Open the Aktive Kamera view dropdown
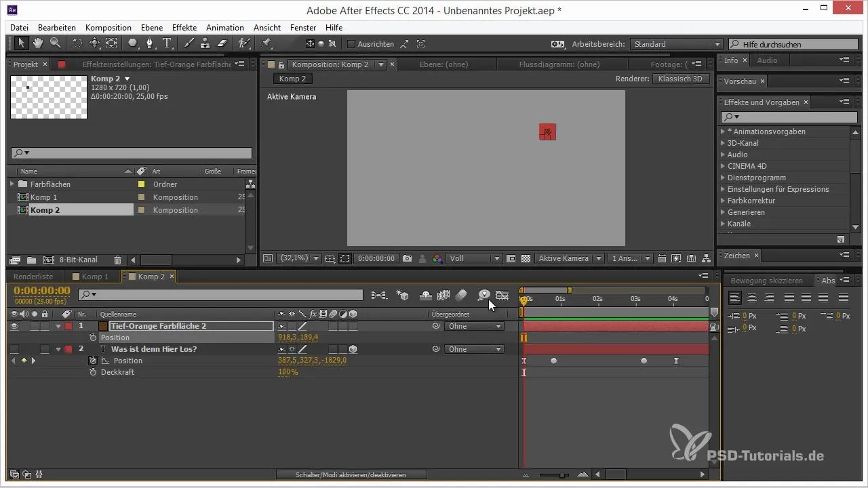The height and width of the screenshot is (488, 868). click(570, 258)
